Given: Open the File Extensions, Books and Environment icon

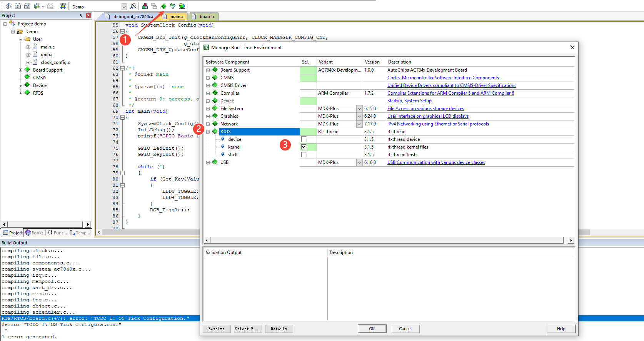Looking at the screenshot, I should tap(145, 6).
